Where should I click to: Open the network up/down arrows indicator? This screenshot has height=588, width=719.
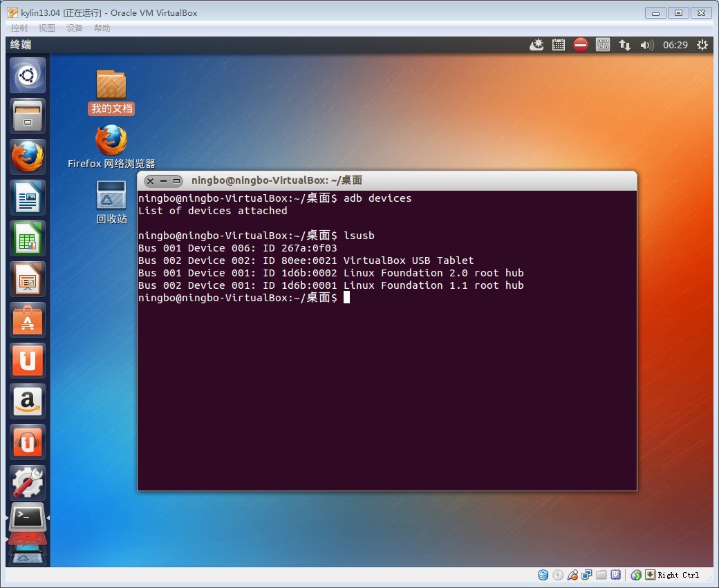pyautogui.click(x=624, y=45)
